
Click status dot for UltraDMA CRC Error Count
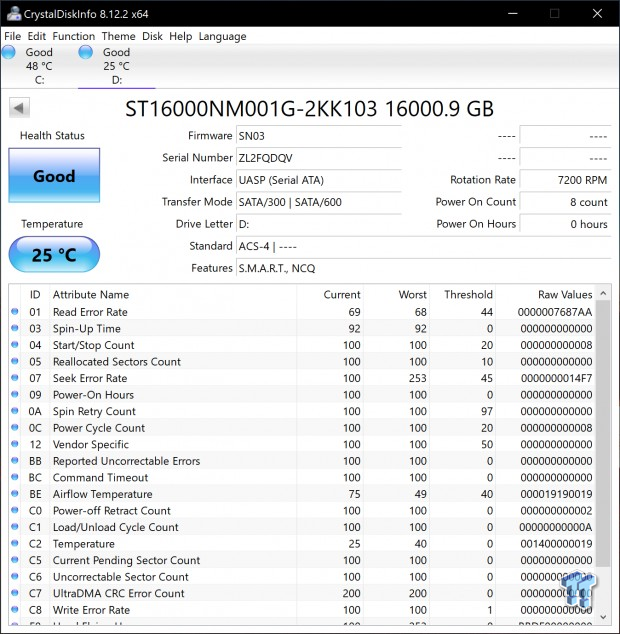tap(15, 593)
